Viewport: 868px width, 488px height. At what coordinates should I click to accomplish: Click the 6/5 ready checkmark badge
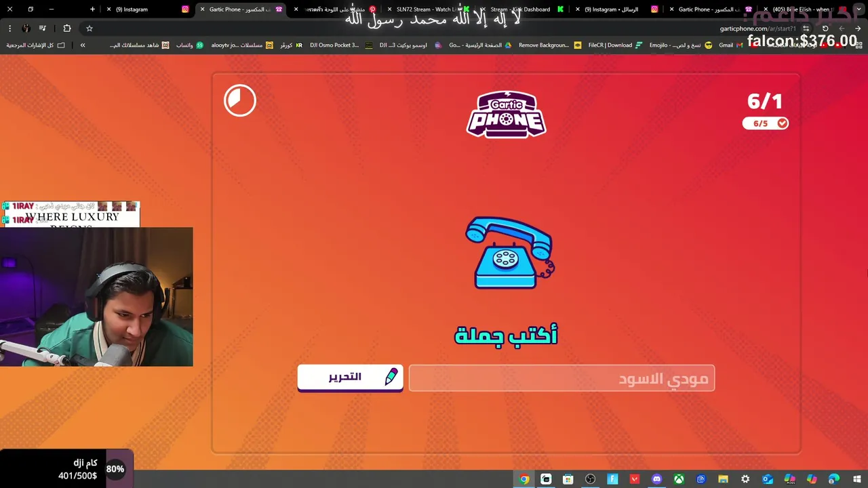tap(765, 123)
